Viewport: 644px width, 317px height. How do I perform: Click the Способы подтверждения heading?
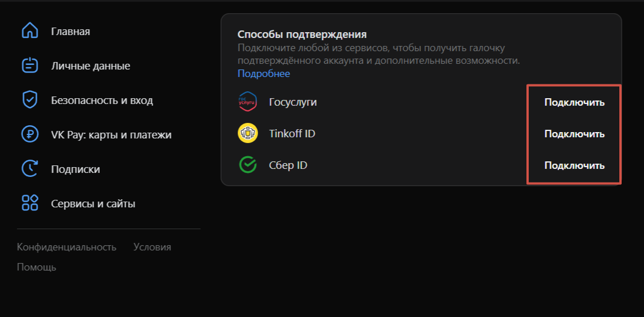[x=302, y=34]
